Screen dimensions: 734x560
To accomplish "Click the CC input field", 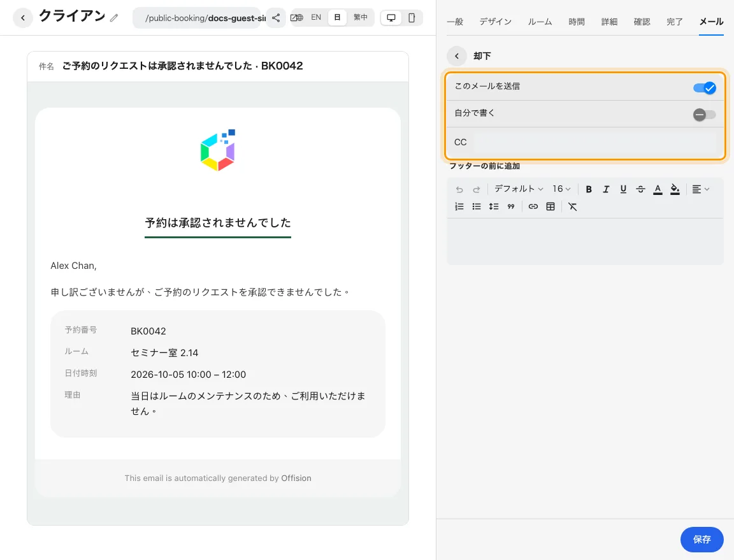I will [x=594, y=142].
